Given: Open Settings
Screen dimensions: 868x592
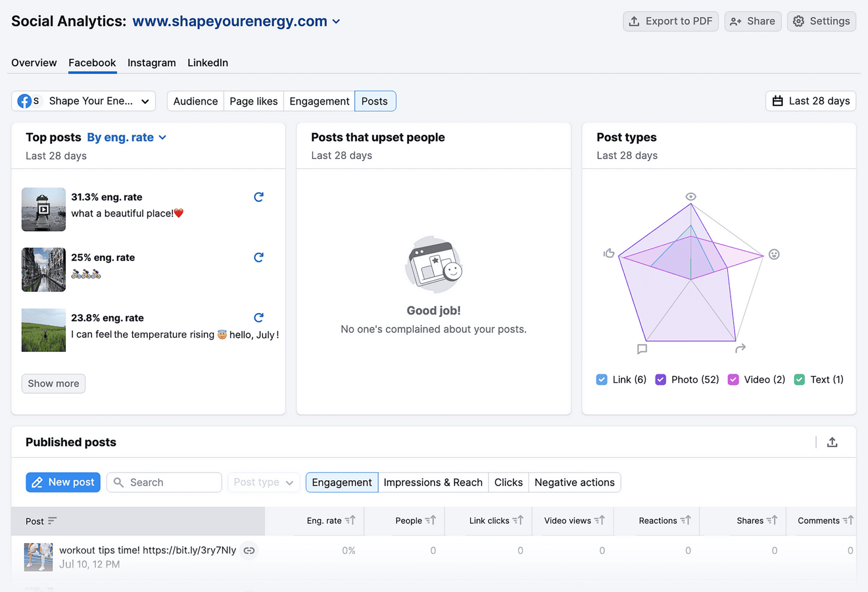Looking at the screenshot, I should click(x=821, y=21).
